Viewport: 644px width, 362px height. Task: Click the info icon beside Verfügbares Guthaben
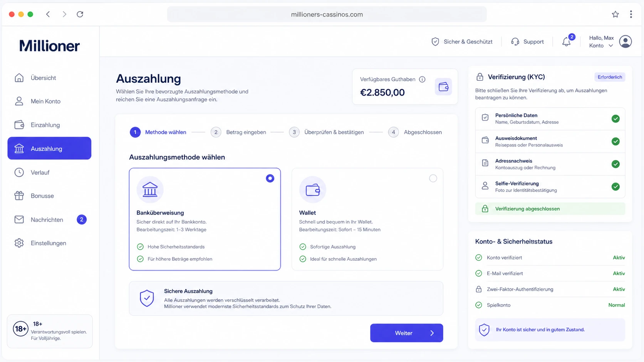pos(422,79)
